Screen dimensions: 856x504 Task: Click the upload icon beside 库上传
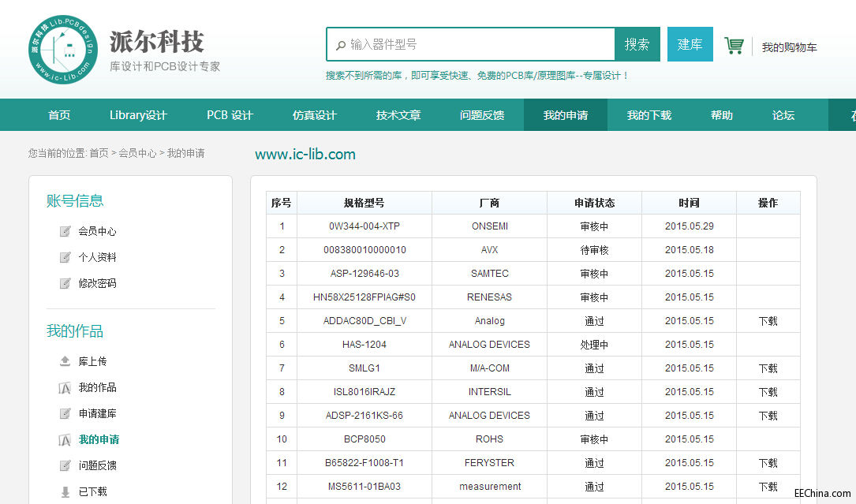pyautogui.click(x=65, y=361)
